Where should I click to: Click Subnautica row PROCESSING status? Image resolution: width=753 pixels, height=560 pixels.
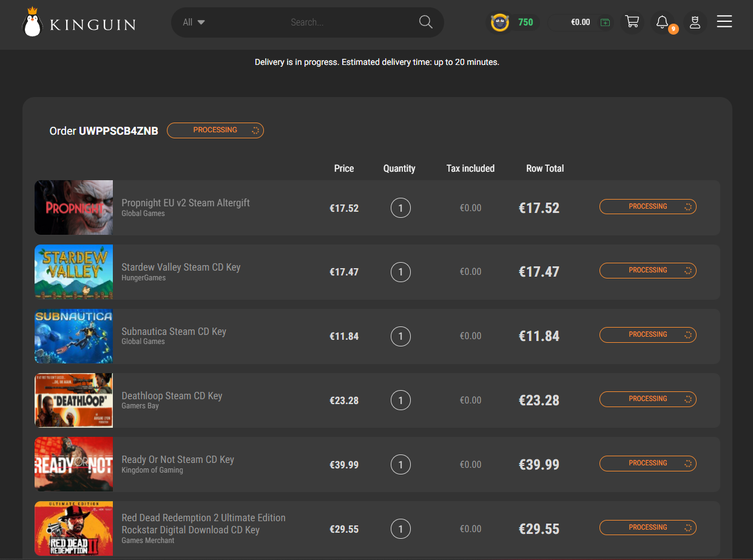(648, 335)
